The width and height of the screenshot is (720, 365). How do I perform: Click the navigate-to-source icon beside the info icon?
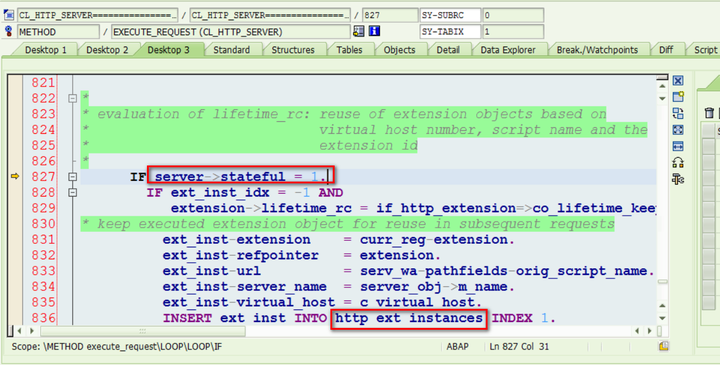(x=359, y=31)
